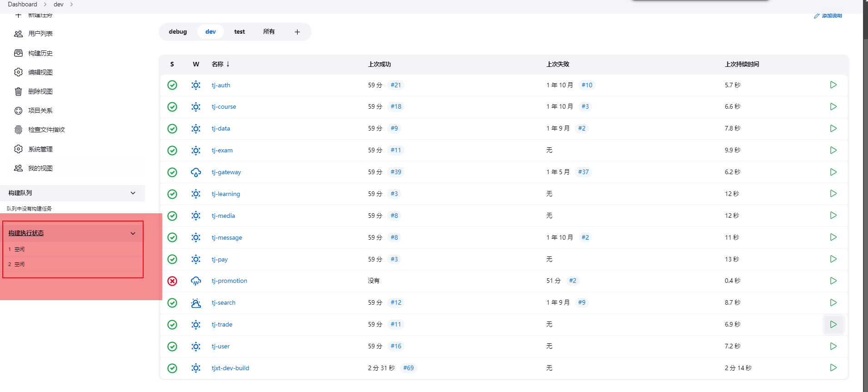Click 添加说明 link

click(832, 16)
